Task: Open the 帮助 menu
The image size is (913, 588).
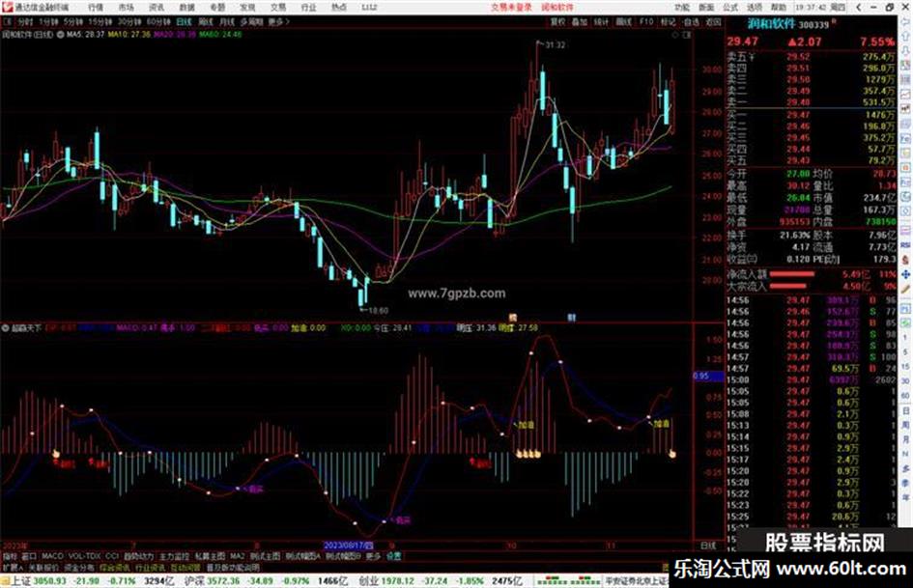Action: click(x=779, y=8)
